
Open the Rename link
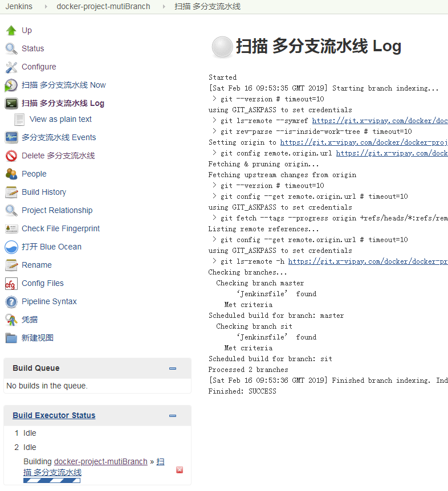coord(36,265)
